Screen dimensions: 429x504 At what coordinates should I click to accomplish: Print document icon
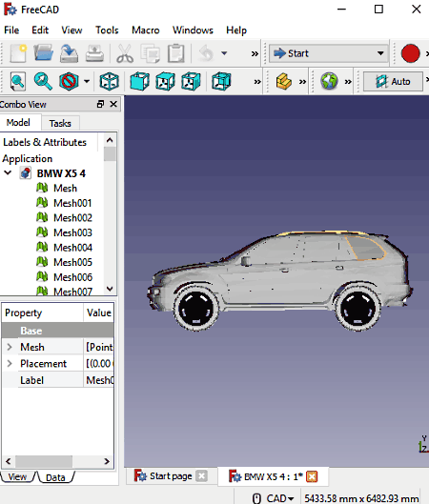pos(94,53)
